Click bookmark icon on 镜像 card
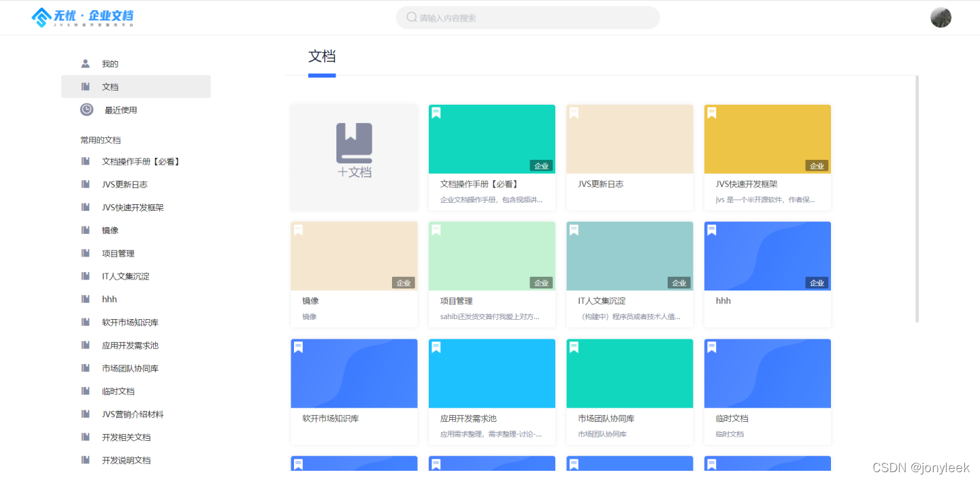Image resolution: width=980 pixels, height=481 pixels. (x=298, y=230)
